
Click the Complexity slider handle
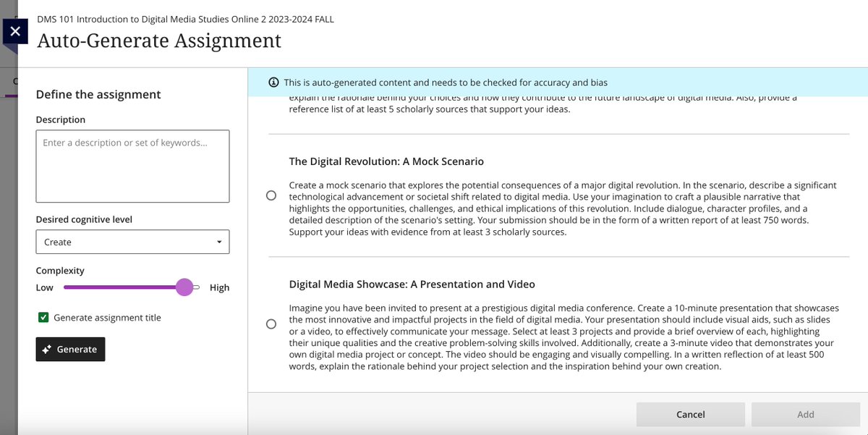(x=184, y=287)
